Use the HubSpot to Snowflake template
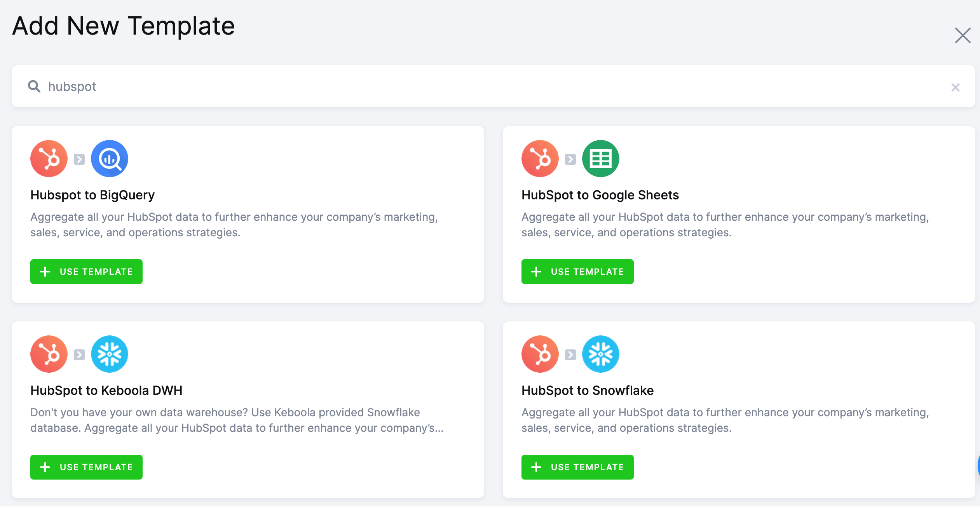Viewport: 980px width, 506px height. (x=577, y=467)
